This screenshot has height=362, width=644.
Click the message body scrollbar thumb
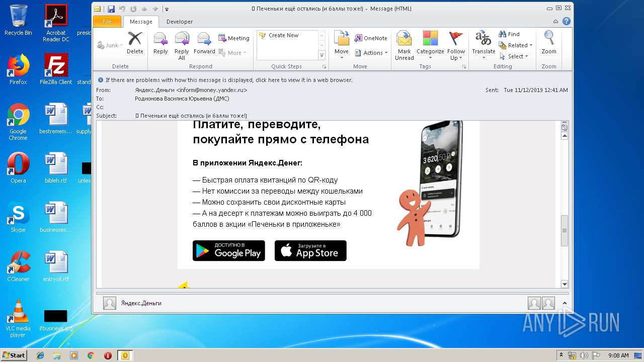pos(565,230)
